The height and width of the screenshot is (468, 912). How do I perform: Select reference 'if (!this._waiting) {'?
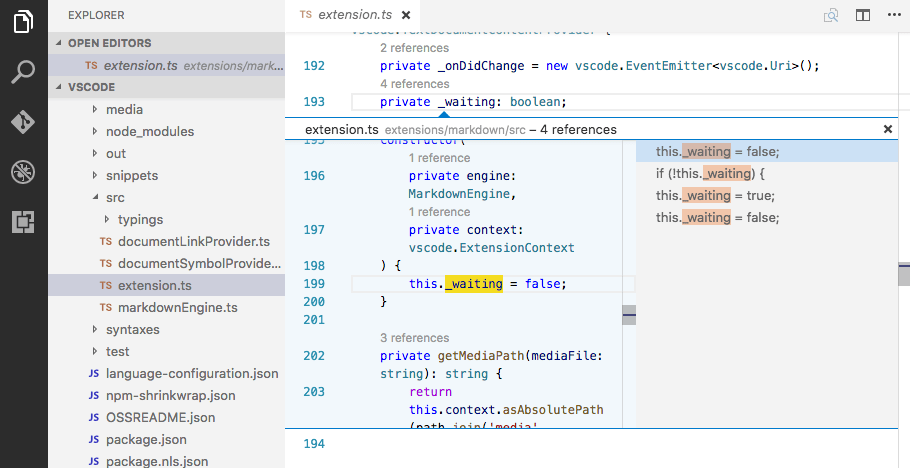(767, 173)
